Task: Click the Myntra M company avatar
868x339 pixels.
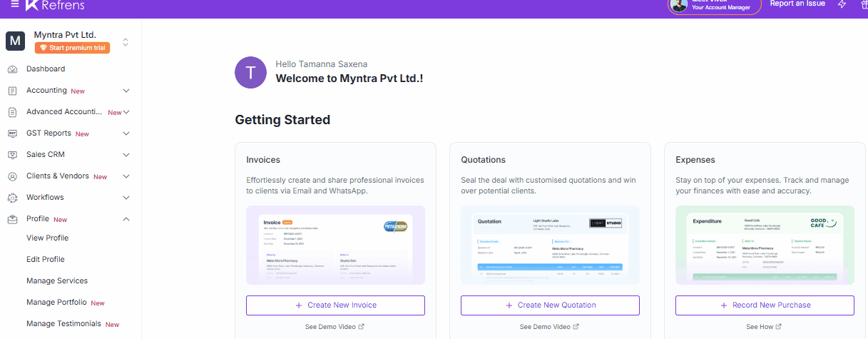Action: [15, 41]
